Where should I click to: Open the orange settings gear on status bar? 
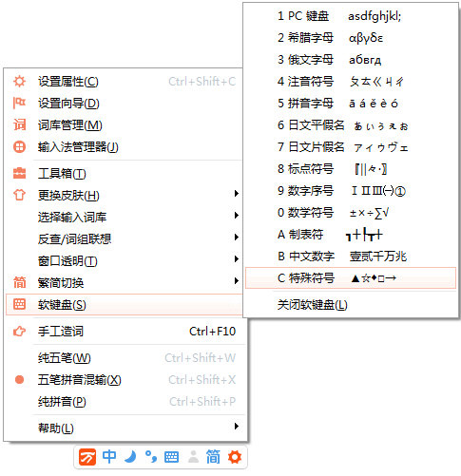coord(235,457)
